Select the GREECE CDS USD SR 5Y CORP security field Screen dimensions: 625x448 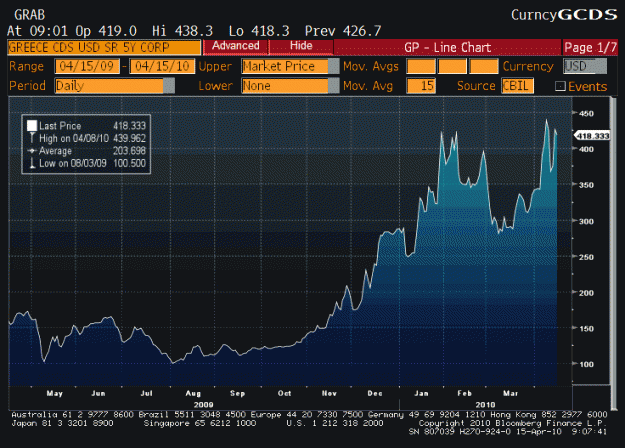coord(104,47)
